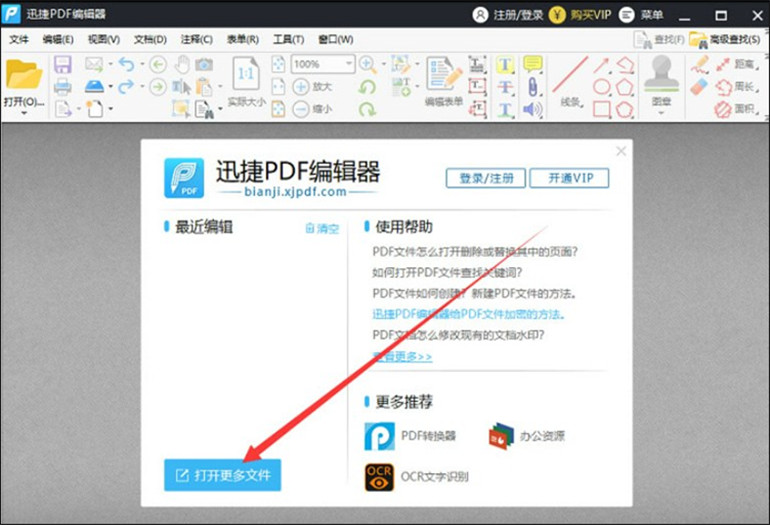Open the 100% zoom level dropdown
Viewport: 770px width, 525px height.
pyautogui.click(x=348, y=64)
